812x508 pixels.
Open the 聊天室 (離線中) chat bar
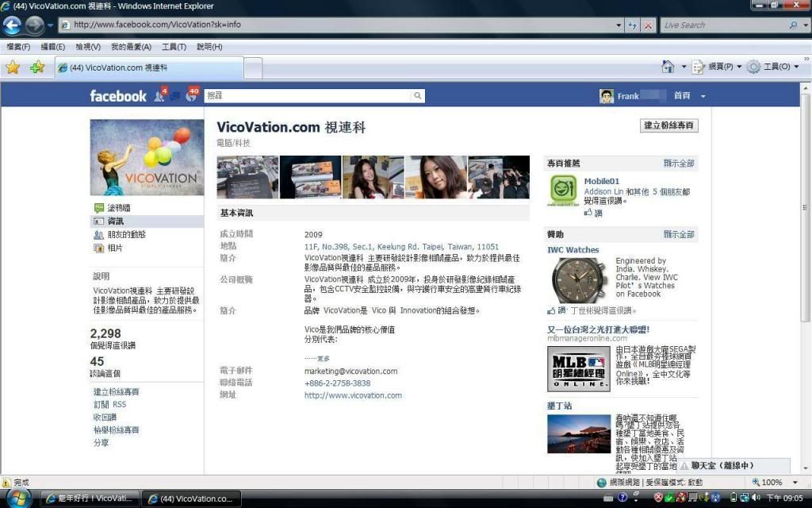[x=734, y=465]
